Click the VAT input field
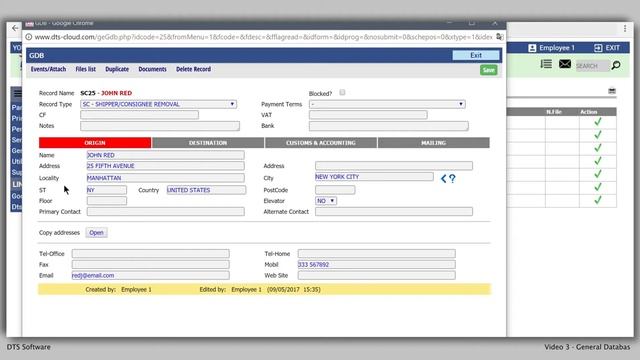Screen dimensions: 640x360 [368, 115]
